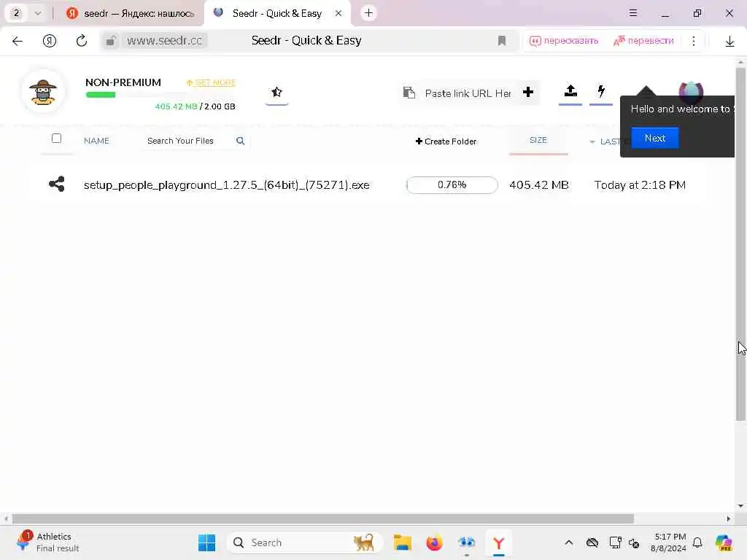The width and height of the screenshot is (747, 560).
Task: Click the Today at 2:18 PM timestamp
Action: point(640,185)
